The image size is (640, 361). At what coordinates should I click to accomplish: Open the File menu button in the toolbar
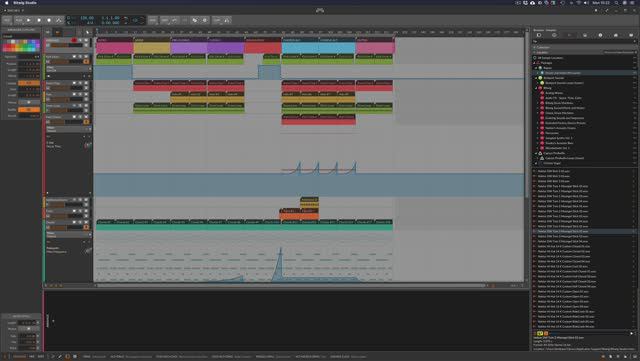click(6, 20)
